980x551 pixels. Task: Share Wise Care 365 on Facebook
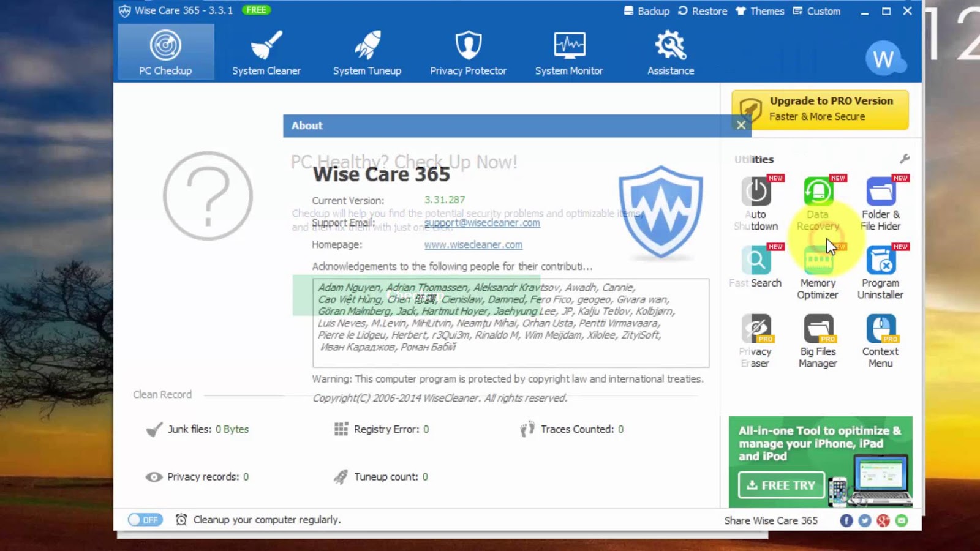pyautogui.click(x=846, y=520)
